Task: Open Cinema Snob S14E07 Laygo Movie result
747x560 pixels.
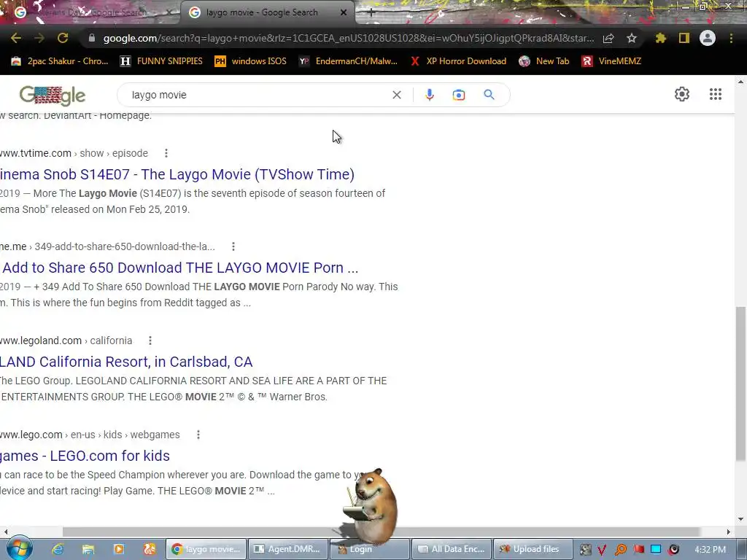Action: 177,174
